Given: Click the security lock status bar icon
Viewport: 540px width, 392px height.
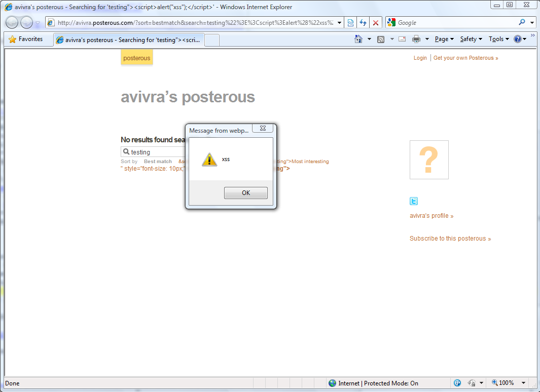Looking at the screenshot, I should [472, 383].
